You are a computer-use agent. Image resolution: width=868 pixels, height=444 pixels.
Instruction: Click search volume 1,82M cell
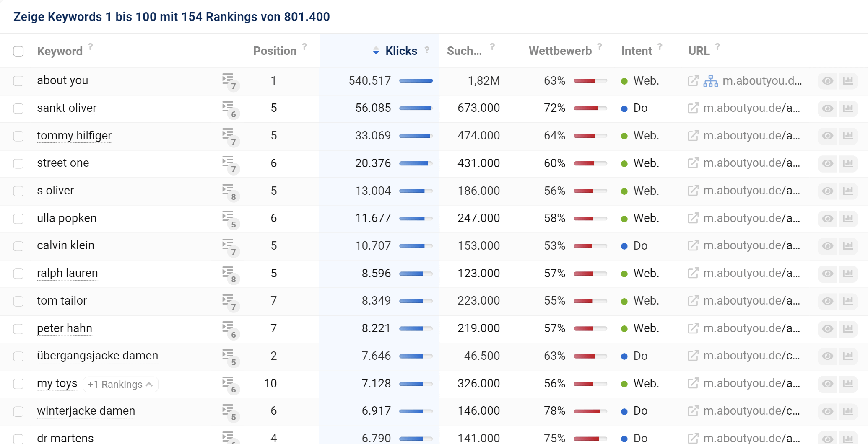[483, 80]
